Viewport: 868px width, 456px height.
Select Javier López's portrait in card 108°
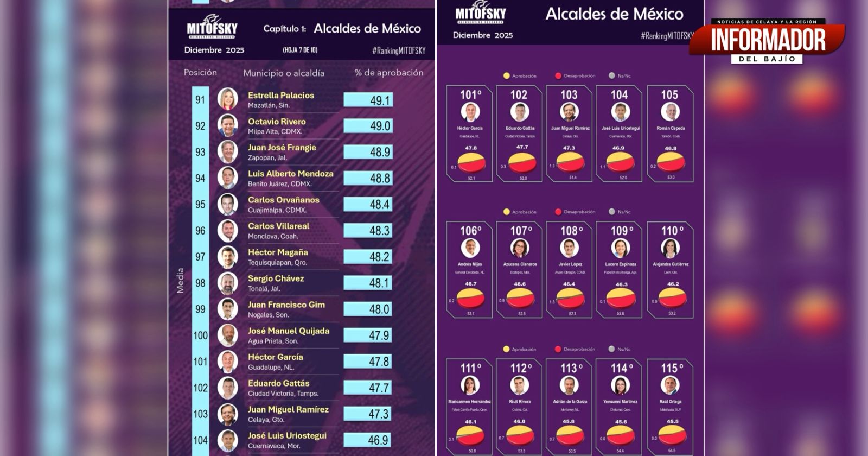[569, 248]
